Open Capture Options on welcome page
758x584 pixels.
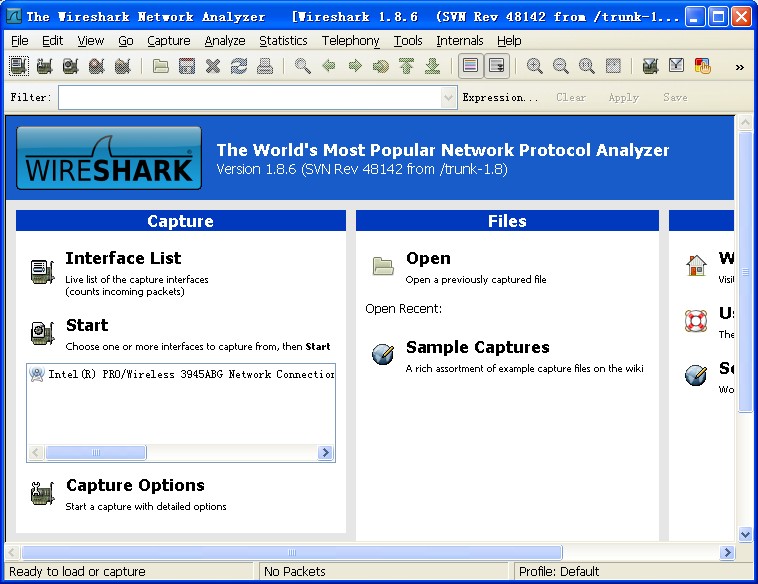tap(135, 485)
